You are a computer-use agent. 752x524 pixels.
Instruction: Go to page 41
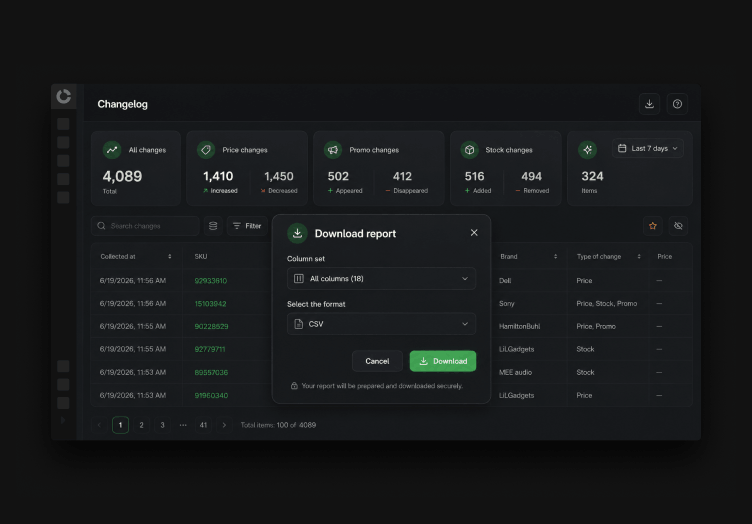coord(203,425)
